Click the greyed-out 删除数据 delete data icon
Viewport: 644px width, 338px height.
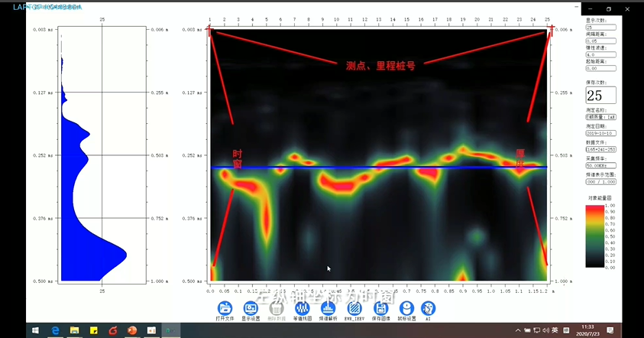click(x=276, y=307)
